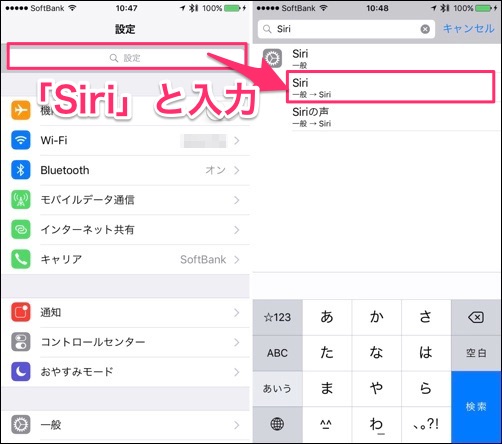
Task: Select the Siriの声 search result
Action: click(377, 116)
